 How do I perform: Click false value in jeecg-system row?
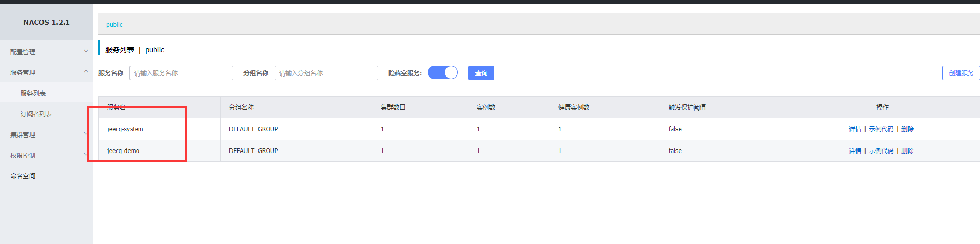(675, 129)
